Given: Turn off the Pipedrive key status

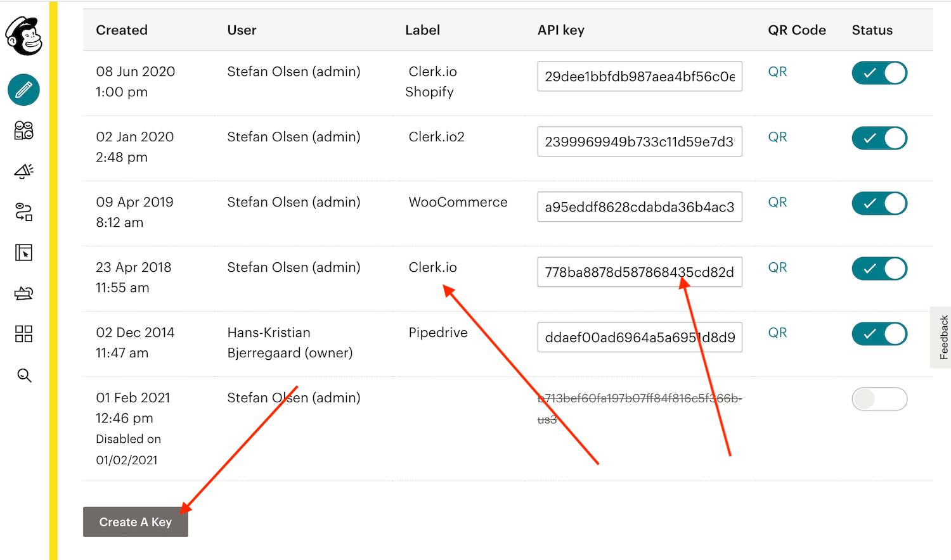Looking at the screenshot, I should pyautogui.click(x=879, y=334).
